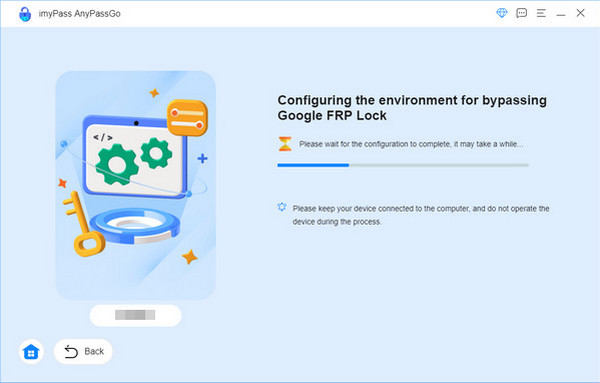Open the feedback speech bubble icon
This screenshot has width=600, height=383.
[522, 13]
